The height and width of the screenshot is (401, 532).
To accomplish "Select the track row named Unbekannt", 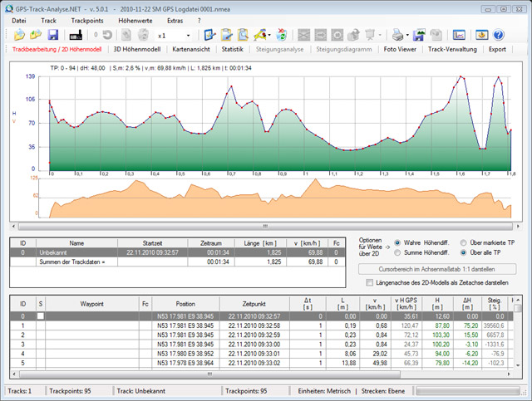I will click(177, 252).
